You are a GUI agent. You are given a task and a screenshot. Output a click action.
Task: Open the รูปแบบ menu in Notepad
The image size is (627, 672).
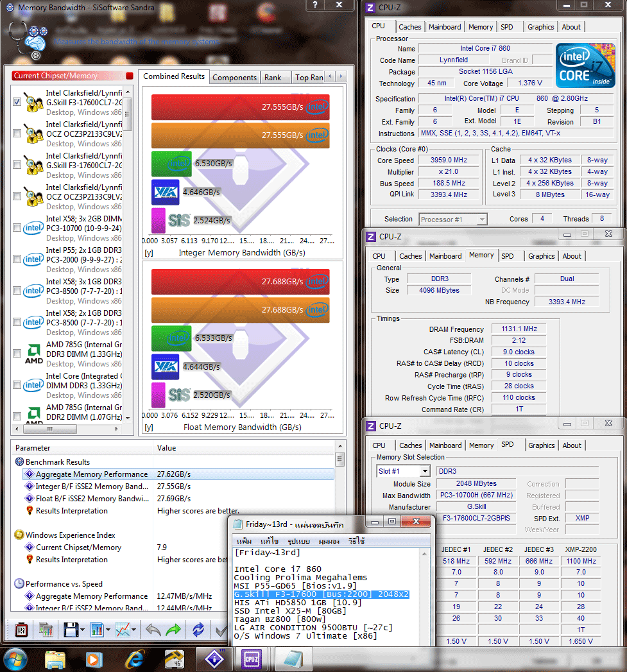pos(298,541)
